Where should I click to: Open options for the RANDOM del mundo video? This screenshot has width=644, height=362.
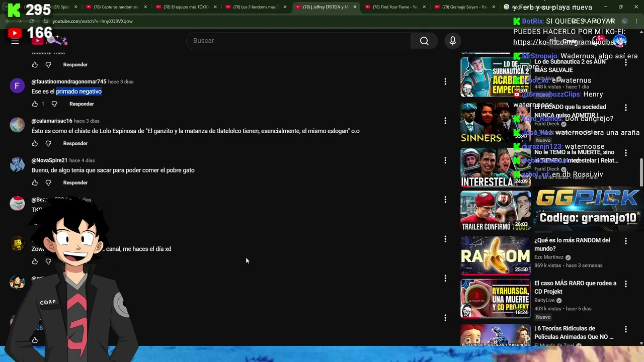(626, 241)
